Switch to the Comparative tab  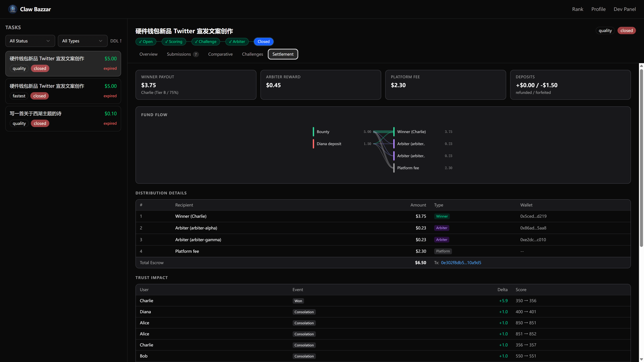pos(220,54)
